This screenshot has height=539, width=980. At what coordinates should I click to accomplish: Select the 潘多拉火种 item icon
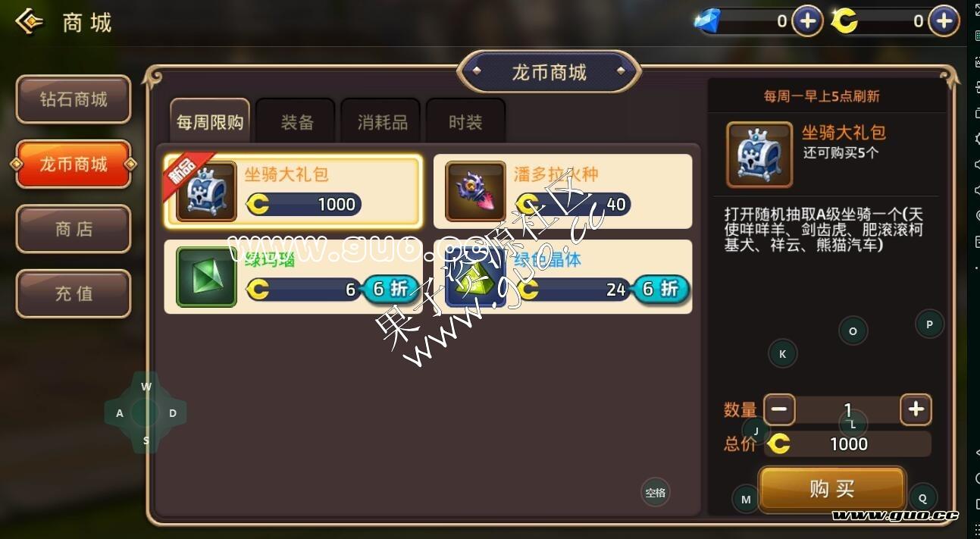(x=475, y=191)
